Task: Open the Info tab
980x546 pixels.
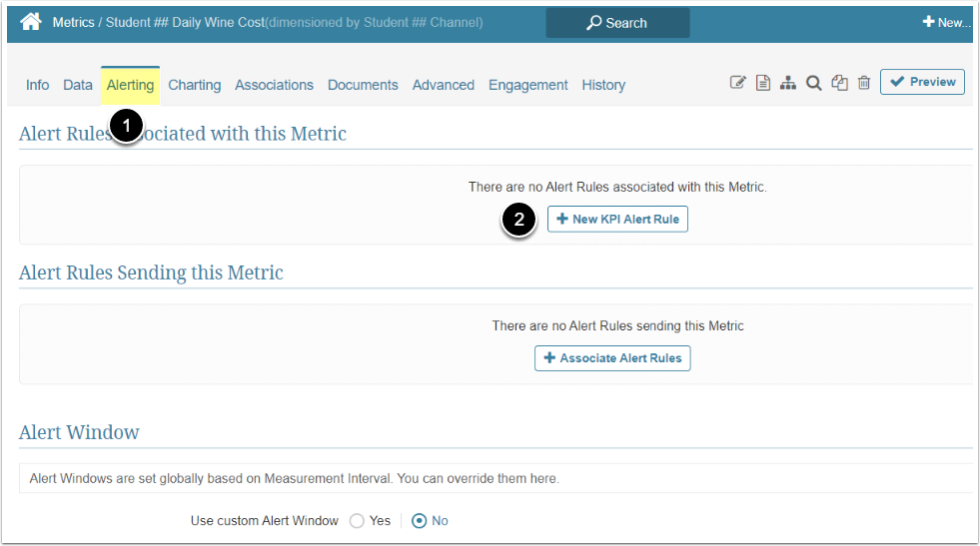Action: [x=37, y=85]
